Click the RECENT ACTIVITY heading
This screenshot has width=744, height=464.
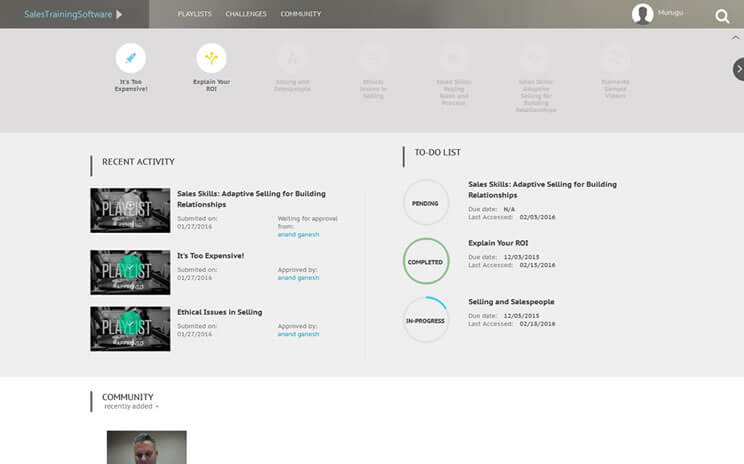[138, 162]
